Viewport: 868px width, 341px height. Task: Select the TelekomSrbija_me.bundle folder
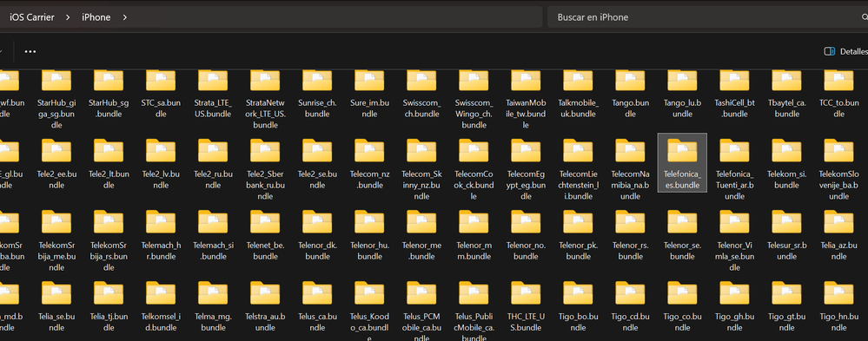coord(56,239)
